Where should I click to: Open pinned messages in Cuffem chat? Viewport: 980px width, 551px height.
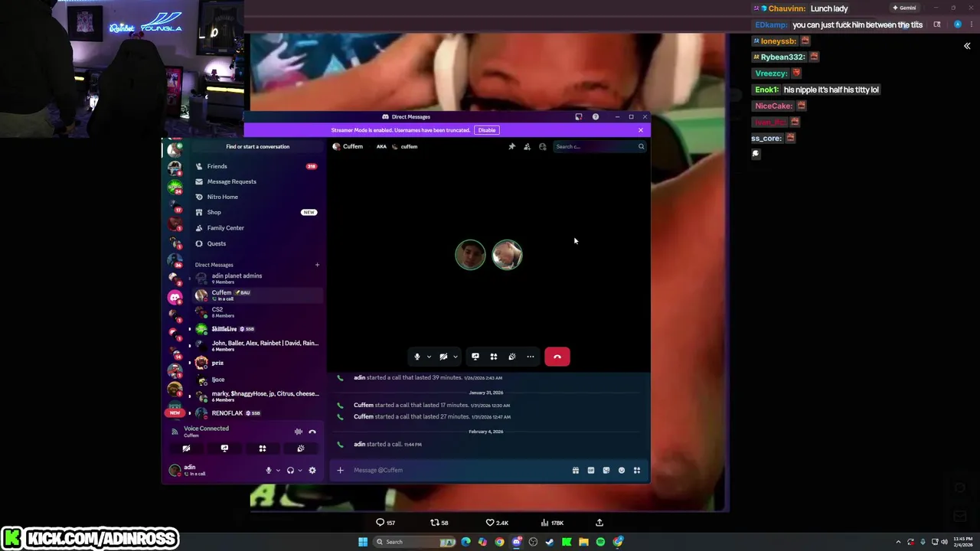point(511,146)
